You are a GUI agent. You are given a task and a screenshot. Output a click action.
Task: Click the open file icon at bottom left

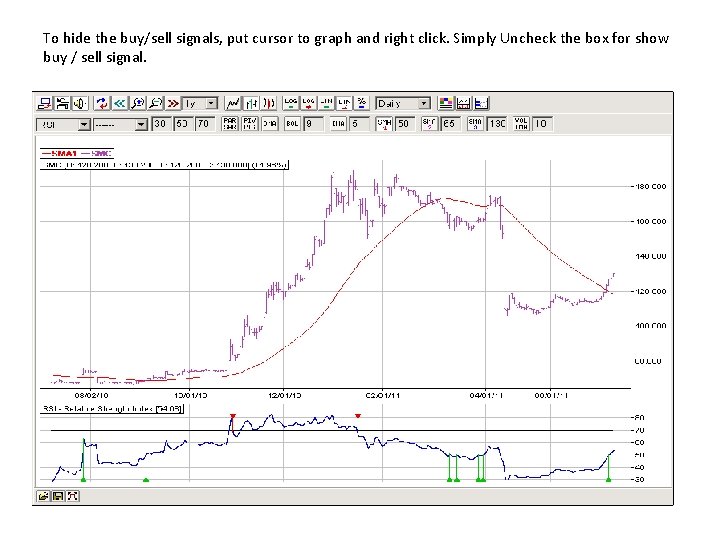point(43,496)
